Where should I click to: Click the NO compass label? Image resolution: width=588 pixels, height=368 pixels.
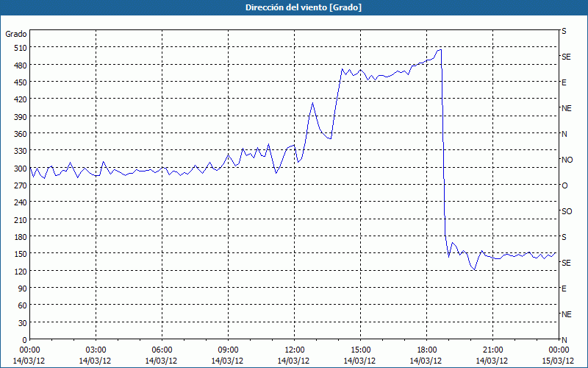click(567, 160)
